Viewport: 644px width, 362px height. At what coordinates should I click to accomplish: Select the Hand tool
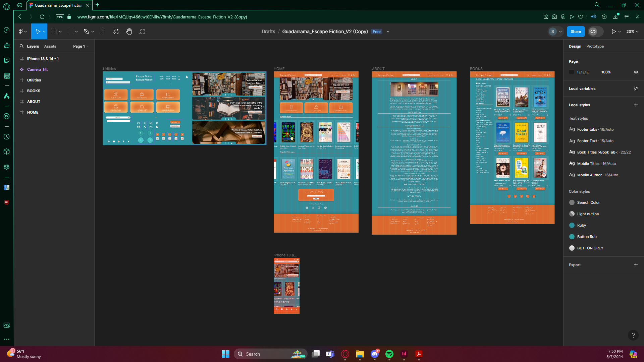tap(129, 32)
